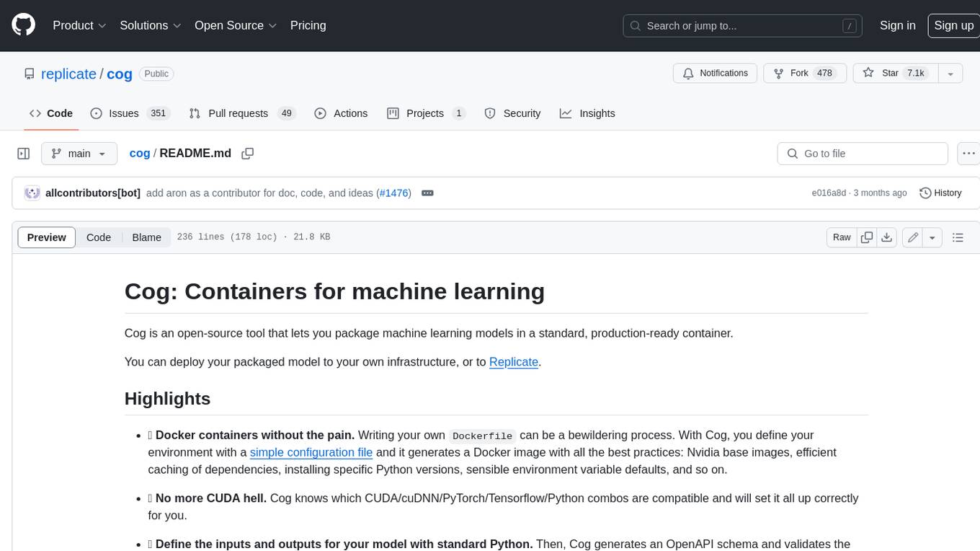Click the Highlights heading
Image resolution: width=980 pixels, height=551 pixels.
pos(167,399)
